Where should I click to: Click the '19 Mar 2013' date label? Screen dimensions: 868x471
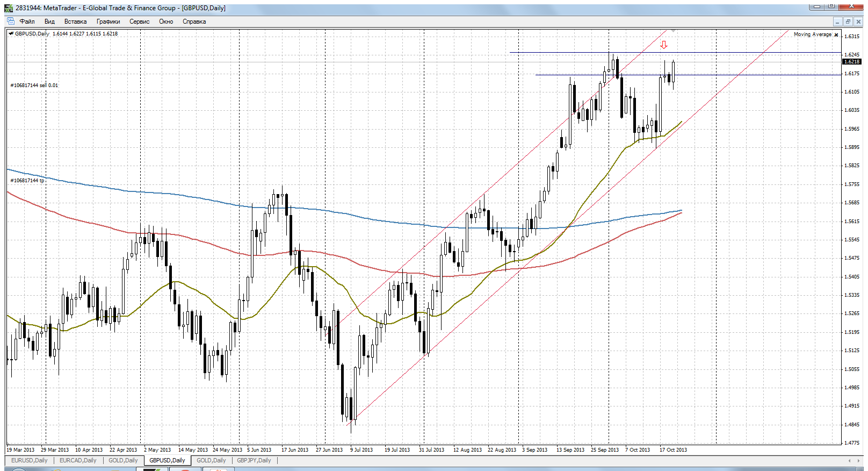coord(20,450)
